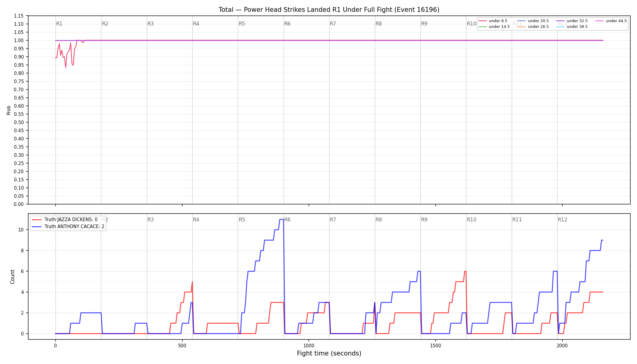The height and width of the screenshot is (364, 637).
Task: Click the 0.85 tick on the Prob axis
Action: (19, 65)
